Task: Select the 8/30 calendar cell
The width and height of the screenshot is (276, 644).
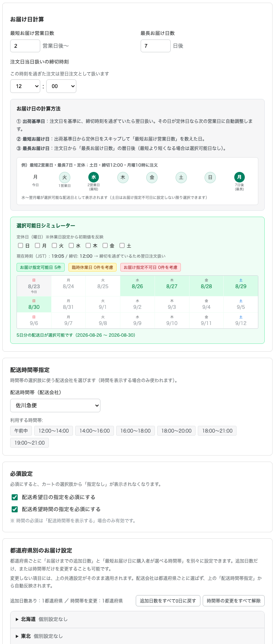Action: pos(34,304)
